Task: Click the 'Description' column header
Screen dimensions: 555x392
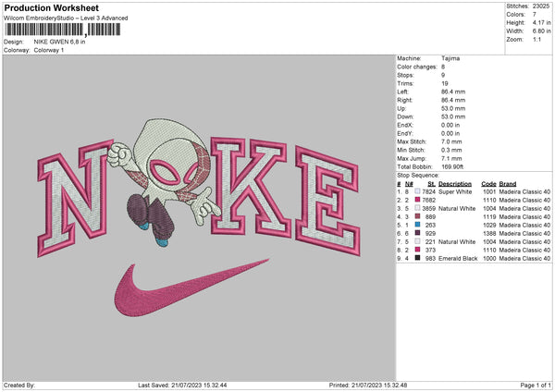Action: pyautogui.click(x=455, y=184)
